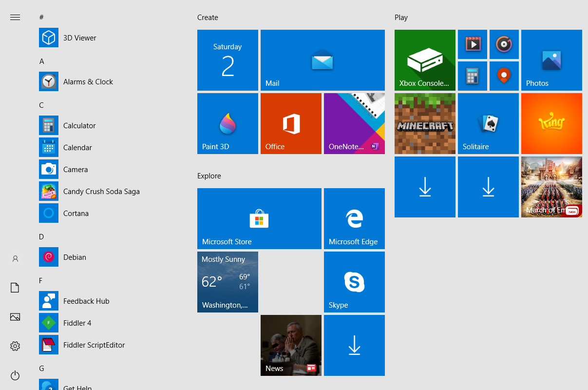The image size is (588, 390).
Task: Click the C letter header in the app list
Action: [41, 105]
